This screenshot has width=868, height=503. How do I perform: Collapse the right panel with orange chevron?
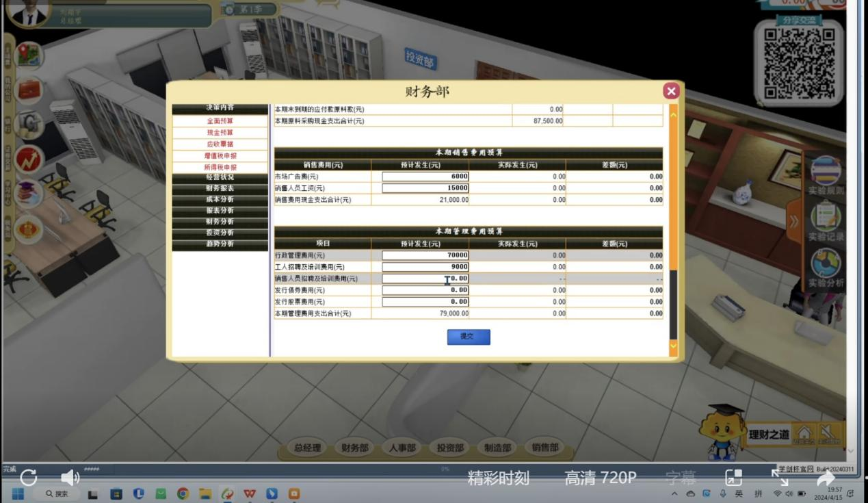click(793, 221)
